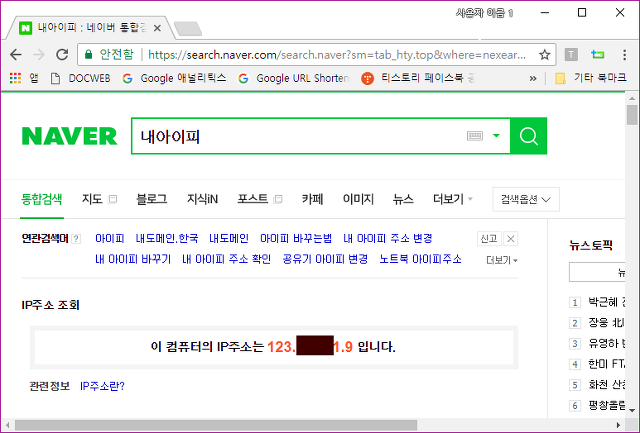Screen dimensions: 640x433
Task: Open 기타 북마크 folder
Action: [x=591, y=78]
